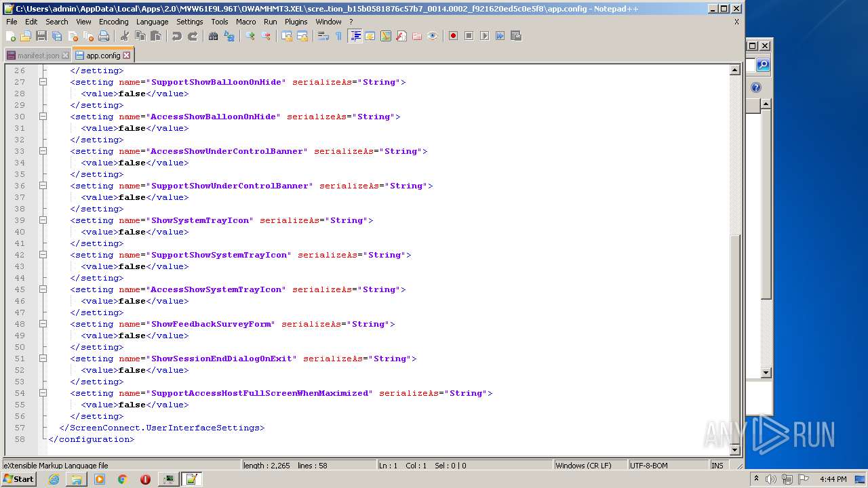Collapse the ShowSessionEndDialogOnExit setting fold
Viewport: 868px width, 488px height.
pyautogui.click(x=43, y=359)
